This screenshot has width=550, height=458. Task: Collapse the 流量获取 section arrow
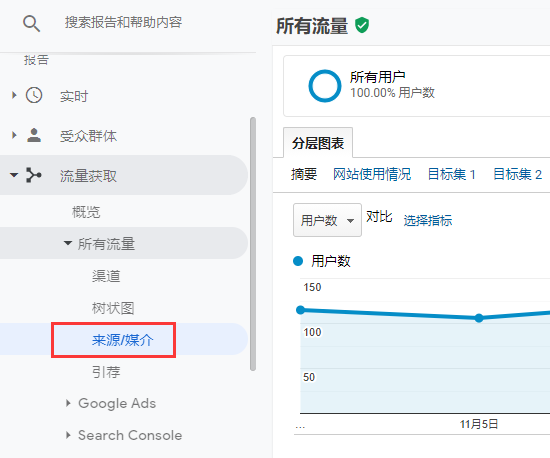[x=14, y=175]
